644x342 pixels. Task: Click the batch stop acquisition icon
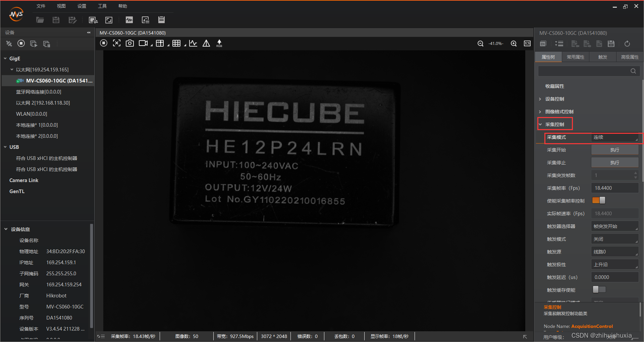(x=46, y=44)
